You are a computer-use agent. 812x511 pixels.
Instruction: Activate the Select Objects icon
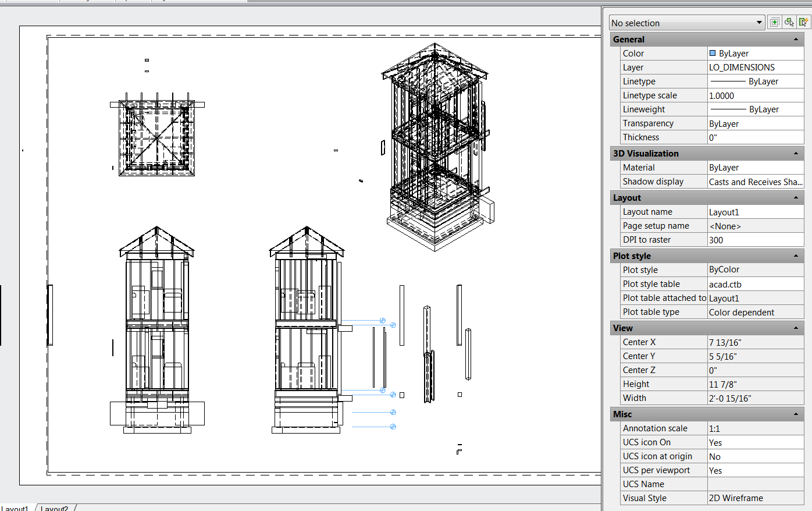coord(789,22)
